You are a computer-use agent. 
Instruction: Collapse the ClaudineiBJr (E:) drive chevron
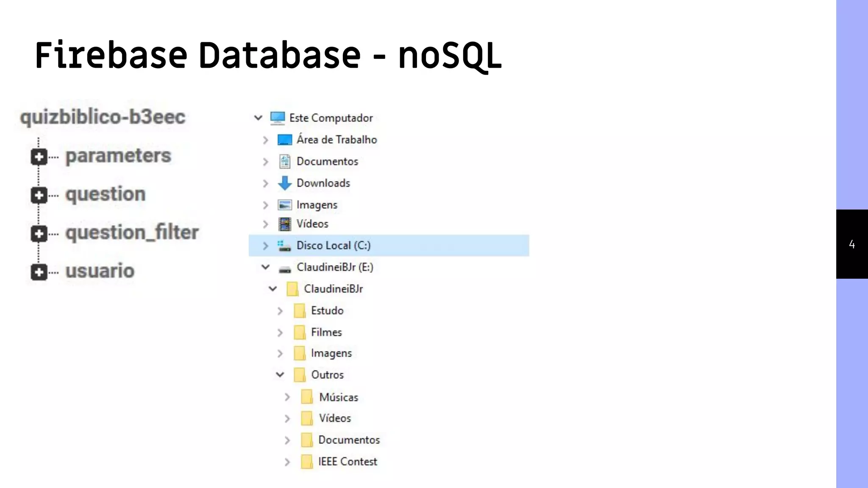click(265, 267)
